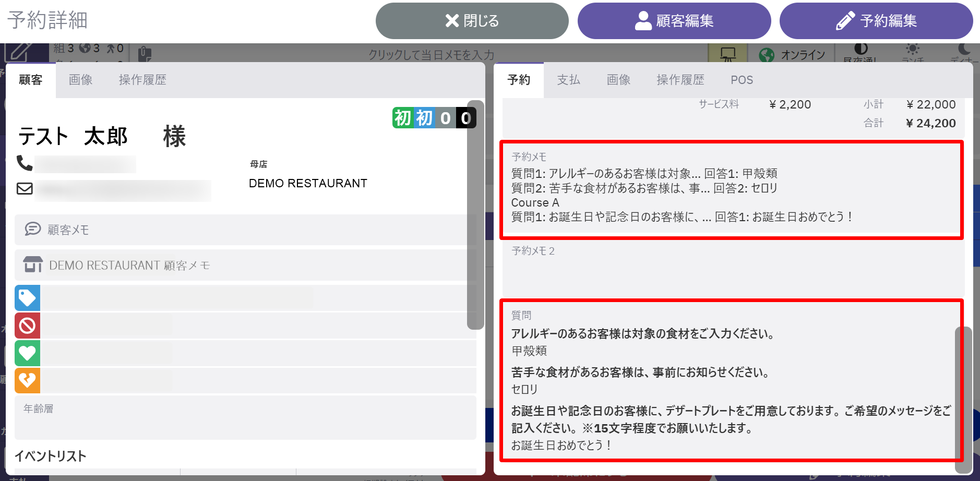
Task: Click the red prohibited icon
Action: (27, 326)
